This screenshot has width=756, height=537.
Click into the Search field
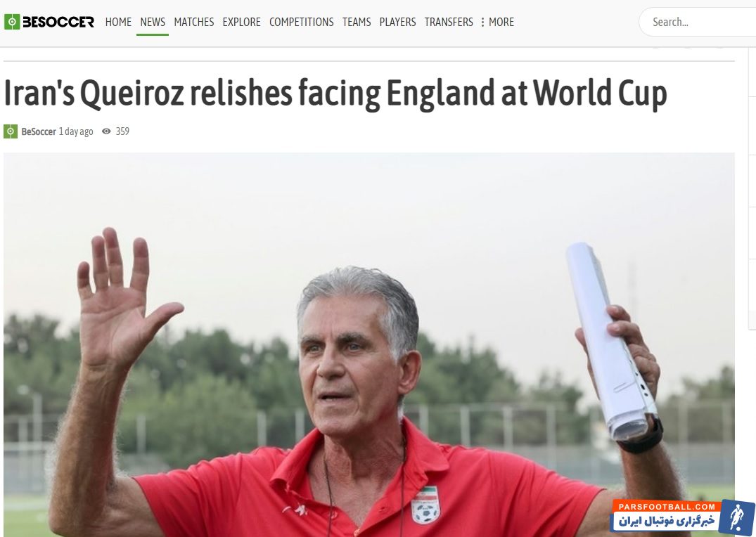click(x=699, y=22)
